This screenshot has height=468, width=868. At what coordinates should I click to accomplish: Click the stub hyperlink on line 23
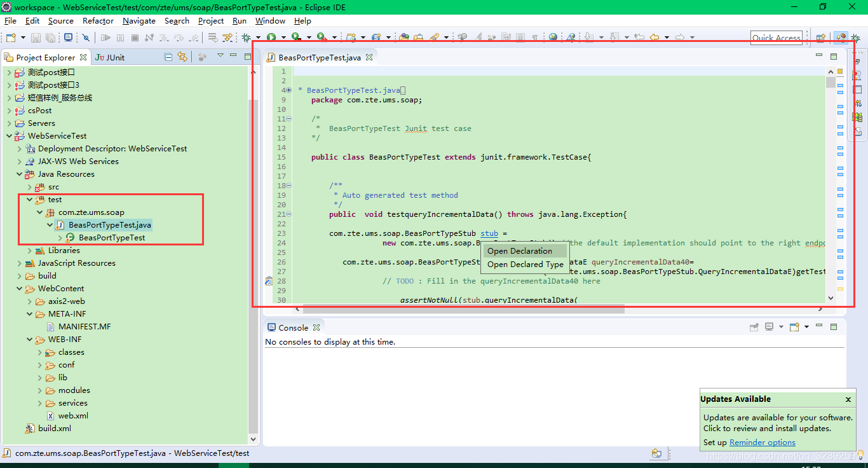[x=489, y=233]
